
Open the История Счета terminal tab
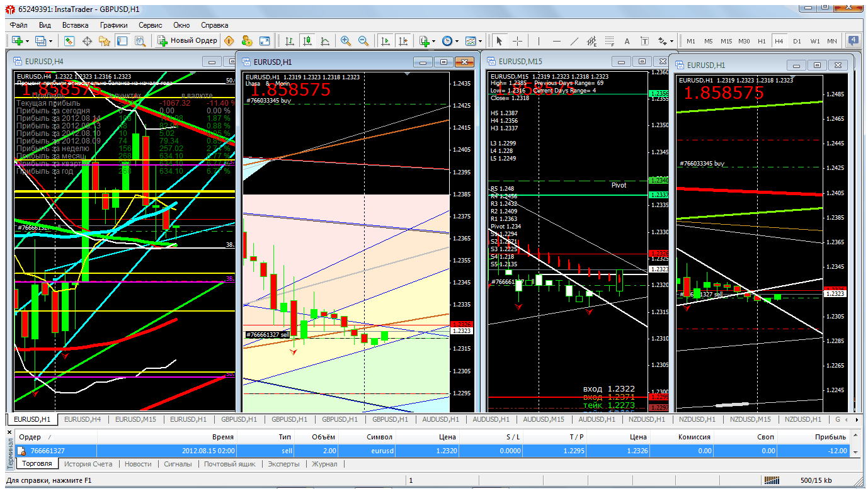point(89,464)
